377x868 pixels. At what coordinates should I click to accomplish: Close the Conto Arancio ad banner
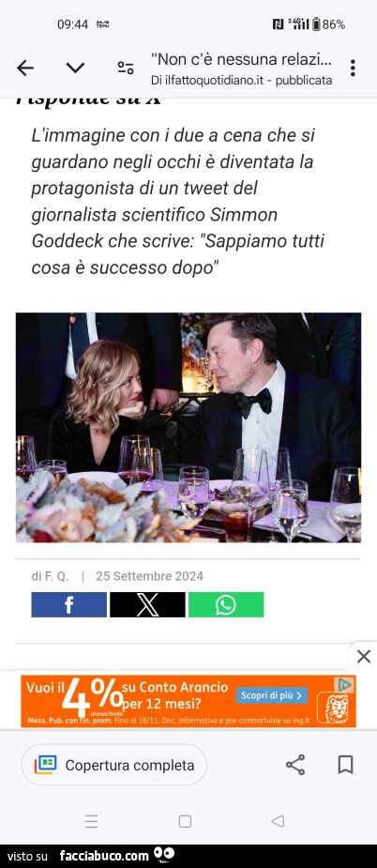[363, 657]
